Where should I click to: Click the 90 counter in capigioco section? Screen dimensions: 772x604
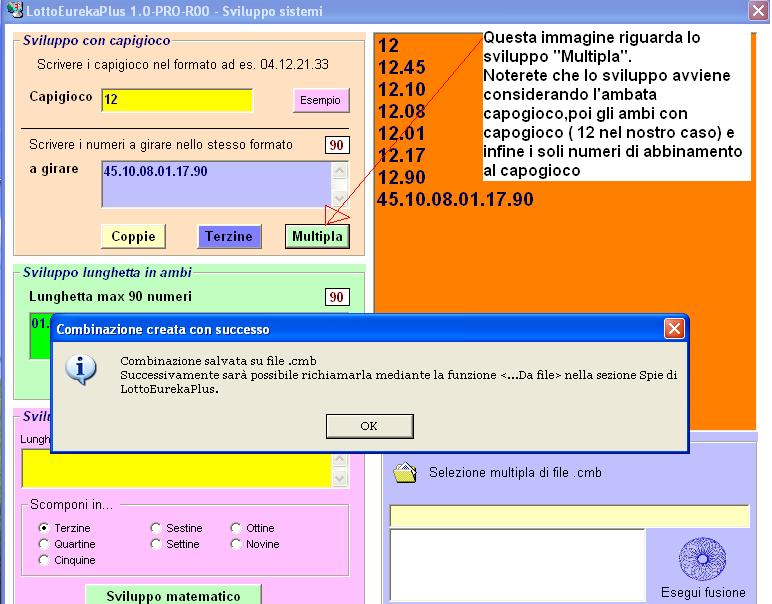pyautogui.click(x=337, y=145)
